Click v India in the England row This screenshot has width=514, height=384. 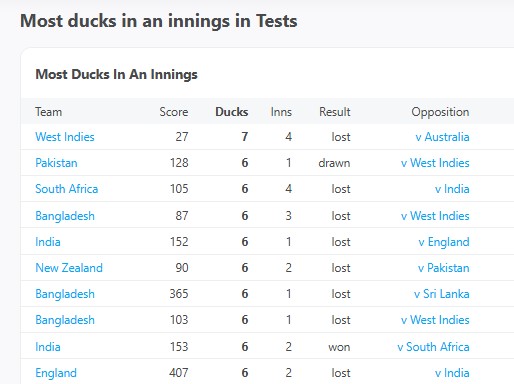pos(452,373)
